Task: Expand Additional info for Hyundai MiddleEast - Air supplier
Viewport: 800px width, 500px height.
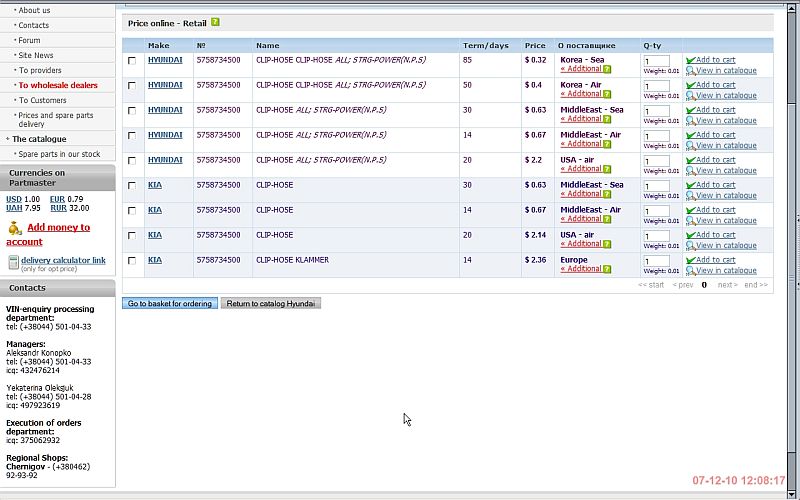Action: 581,144
